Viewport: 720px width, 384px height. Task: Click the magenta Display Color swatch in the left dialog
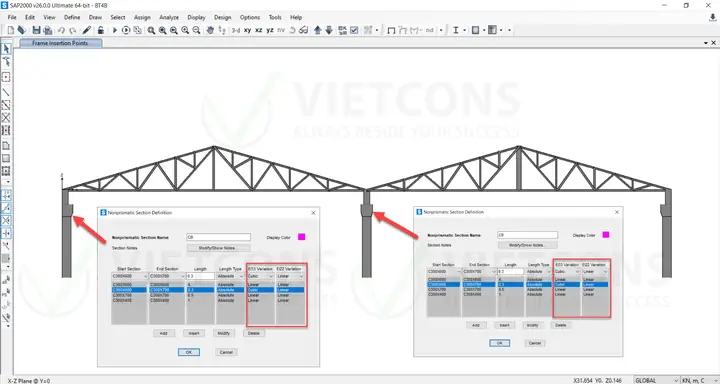click(302, 237)
